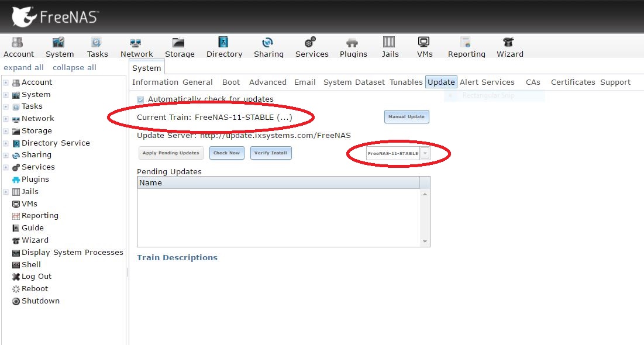
Task: Click the Check Now button
Action: coord(227,153)
